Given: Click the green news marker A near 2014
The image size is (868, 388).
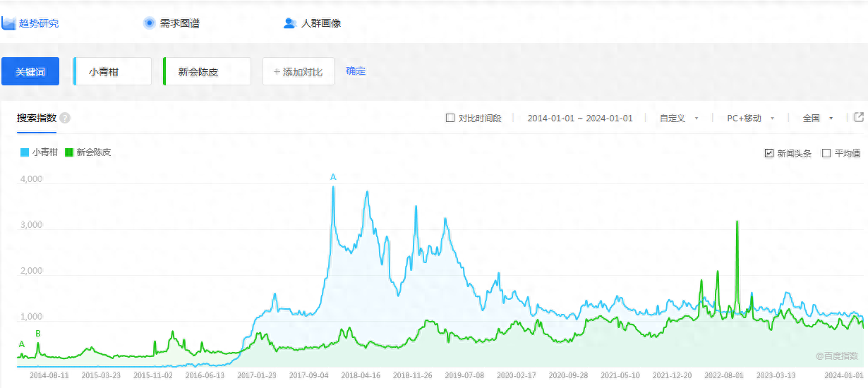Looking at the screenshot, I should (22, 344).
